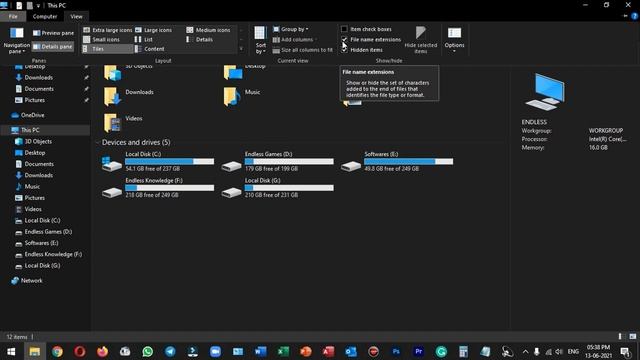
Task: Click Size all columns to fit
Action: tap(302, 50)
